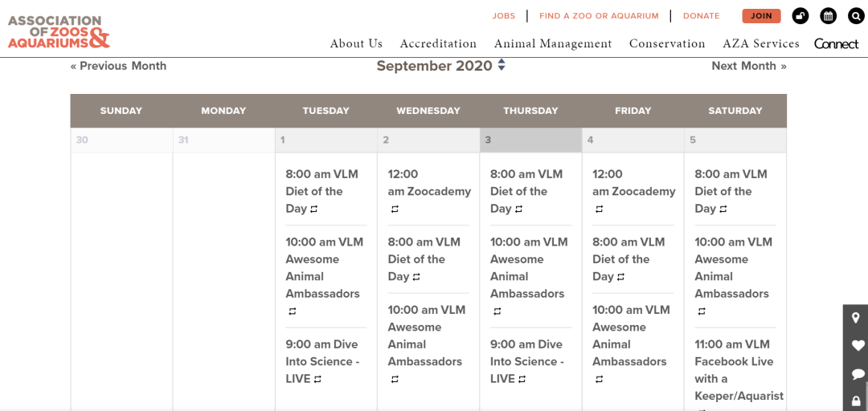
Task: Click the lock icon at bottom of side panel
Action: click(x=856, y=400)
